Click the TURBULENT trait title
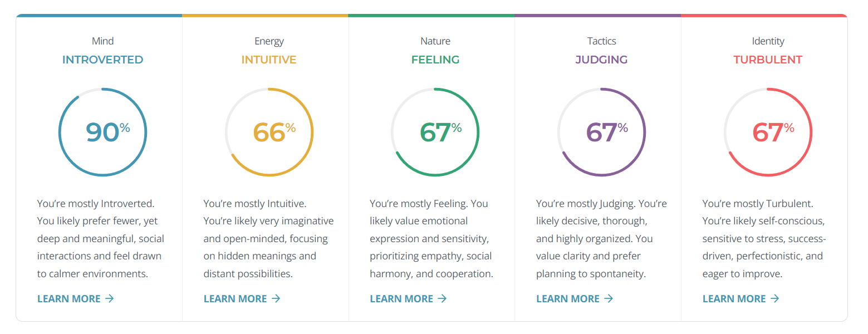Screen dimensions: 868x334 coord(768,60)
